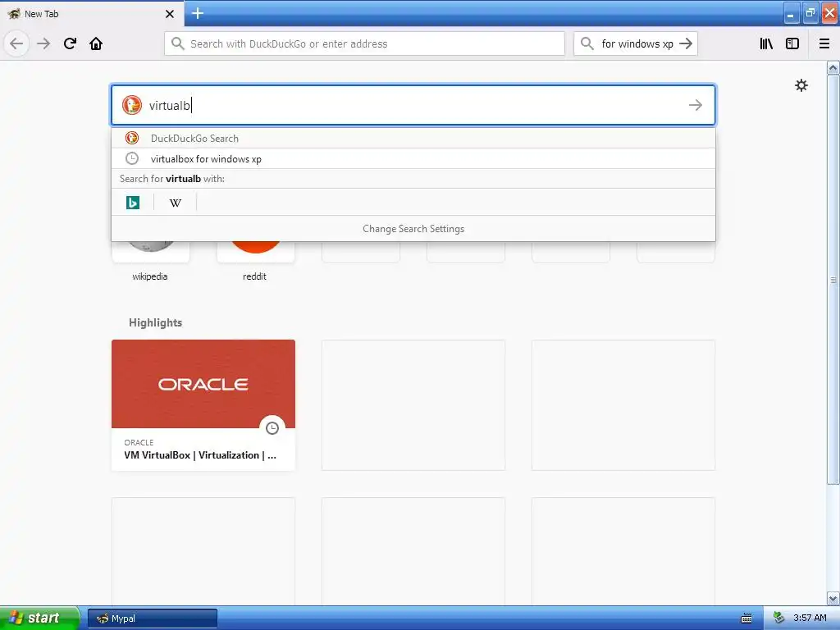The height and width of the screenshot is (630, 840).
Task: Click the 3:57 AM clock
Action: pos(810,619)
